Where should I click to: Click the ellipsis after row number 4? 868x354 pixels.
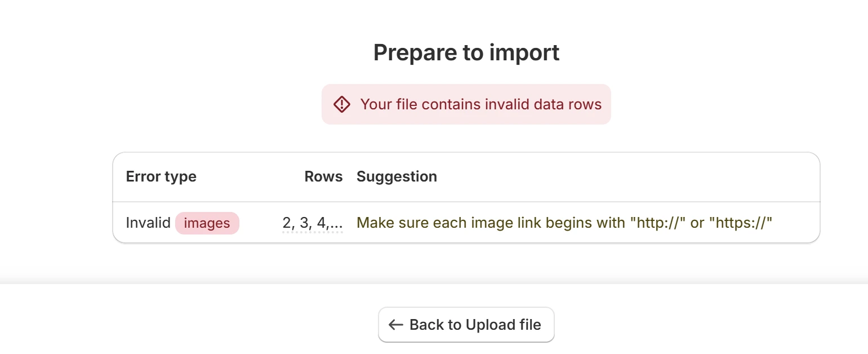coord(336,224)
